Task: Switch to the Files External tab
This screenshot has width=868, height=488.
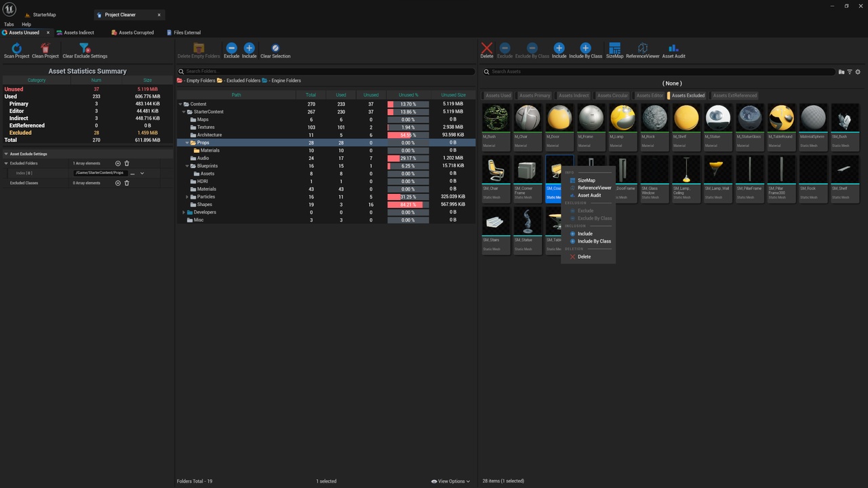Action: tap(183, 33)
